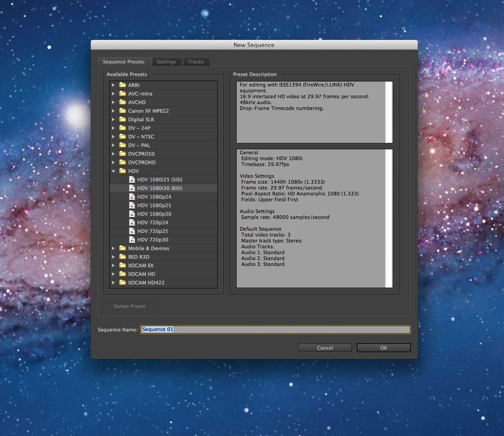This screenshot has height=436, width=504.
Task: Click the RED R3D folder icon
Action: pos(122,257)
